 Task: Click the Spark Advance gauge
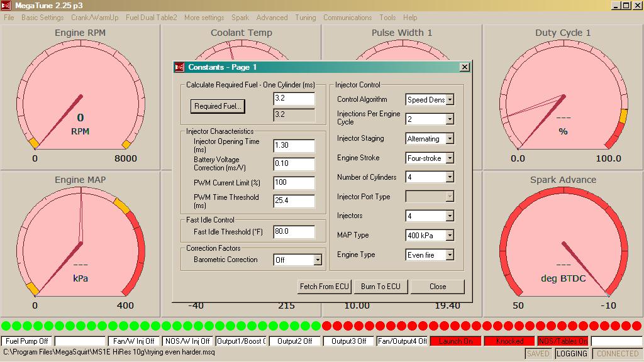click(x=563, y=244)
